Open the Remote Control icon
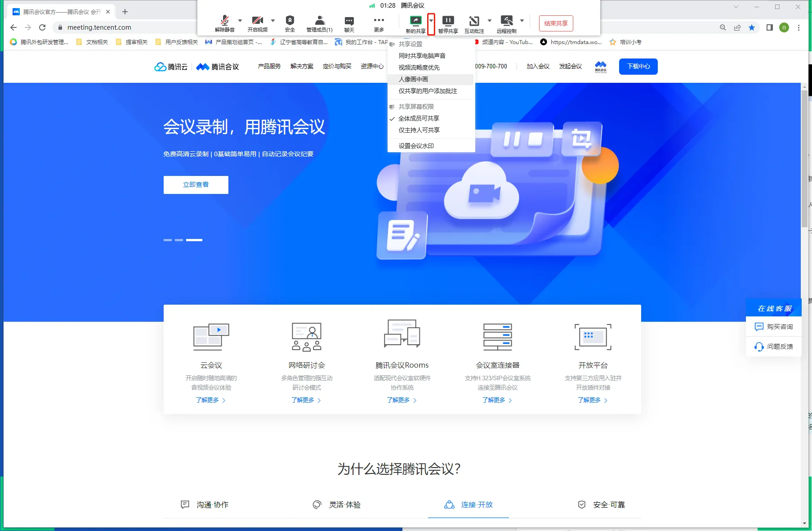The image size is (812, 531). click(x=507, y=21)
